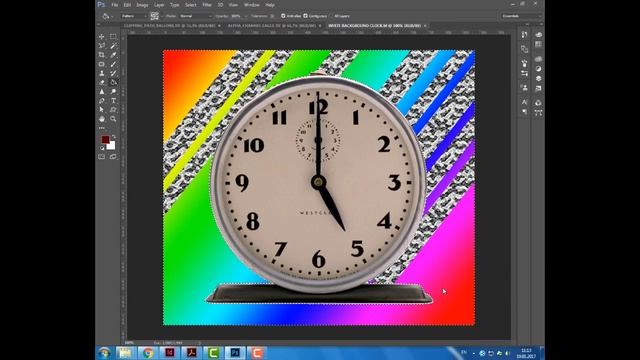
Task: Select the Horizontal Type tool
Action: click(x=113, y=101)
